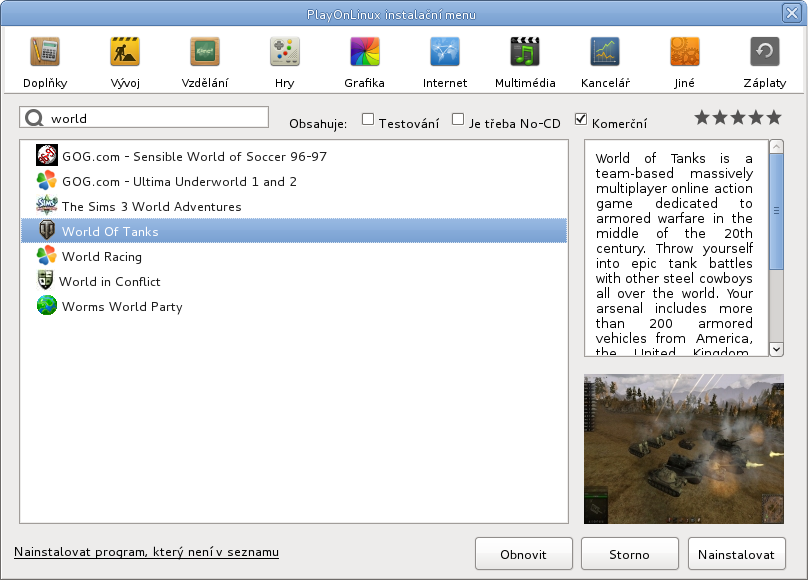Viewport: 808px width, 580px height.
Task: Open the Doplňky category icon
Action: [x=45, y=52]
